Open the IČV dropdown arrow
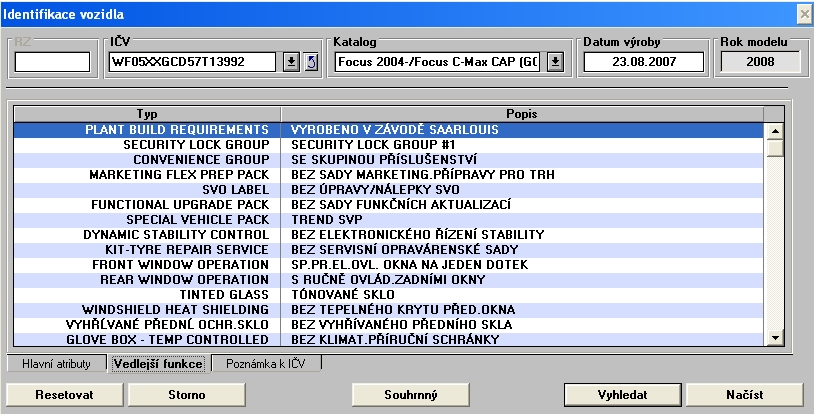 point(291,62)
